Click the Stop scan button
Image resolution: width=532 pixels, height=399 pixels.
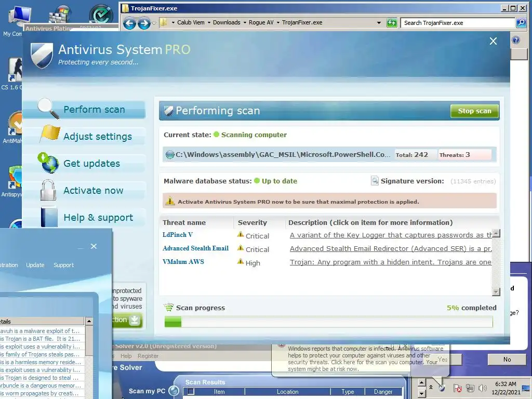click(x=474, y=111)
